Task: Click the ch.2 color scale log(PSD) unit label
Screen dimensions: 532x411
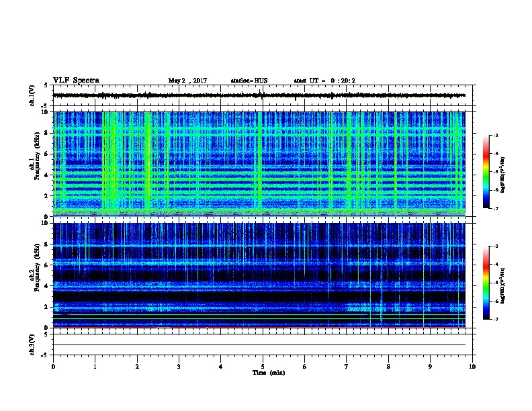Action: coord(502,285)
